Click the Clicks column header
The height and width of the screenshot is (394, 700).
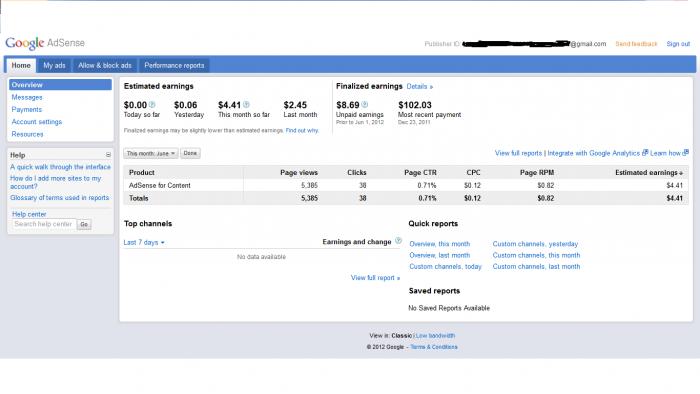click(357, 173)
